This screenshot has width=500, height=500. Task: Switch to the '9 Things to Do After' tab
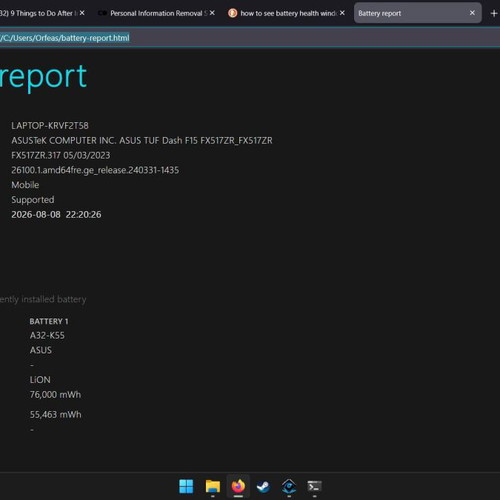tap(43, 13)
